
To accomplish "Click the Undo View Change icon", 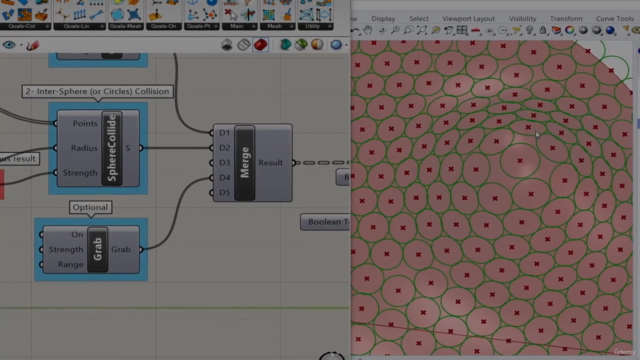I will coord(449,31).
